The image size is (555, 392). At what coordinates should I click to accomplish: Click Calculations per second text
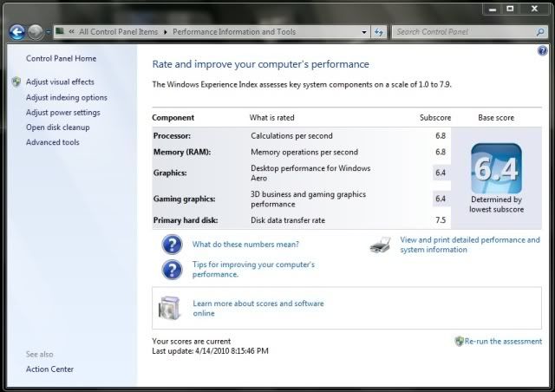coord(291,136)
